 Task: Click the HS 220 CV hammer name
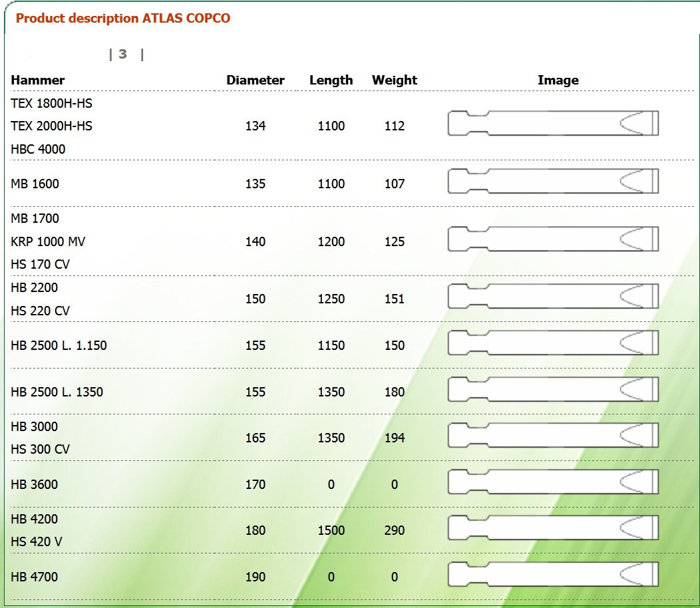click(40, 311)
